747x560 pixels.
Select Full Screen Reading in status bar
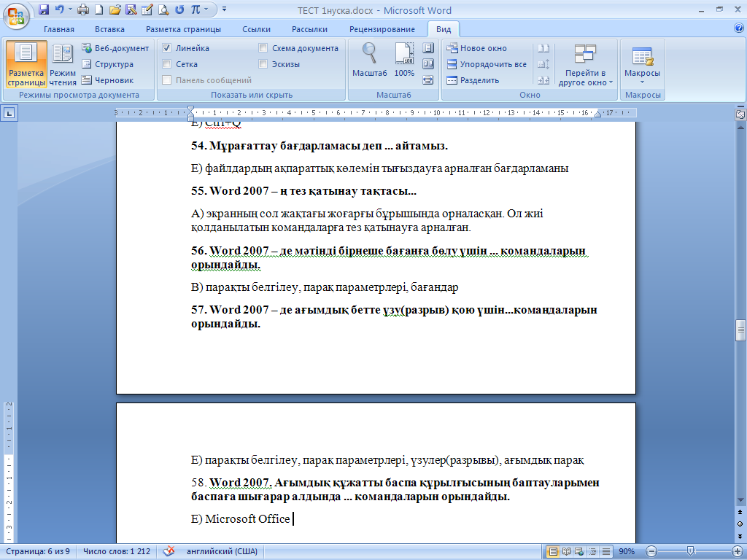point(566,551)
